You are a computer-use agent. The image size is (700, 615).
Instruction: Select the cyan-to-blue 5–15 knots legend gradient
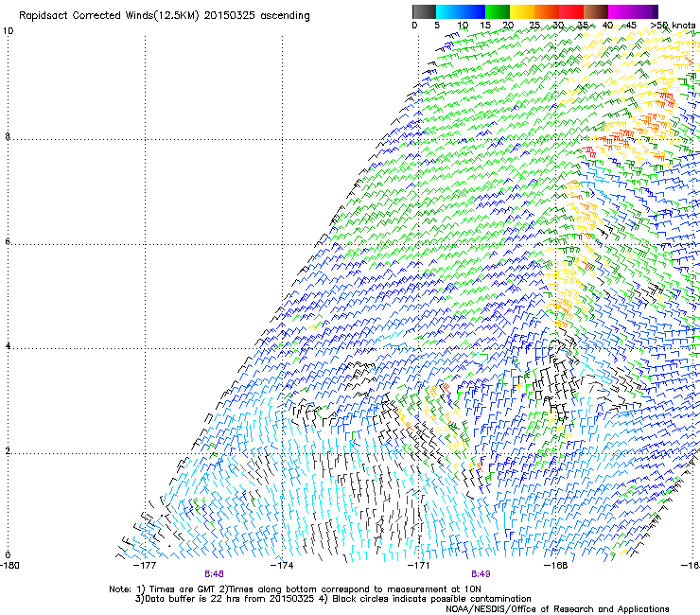[461, 11]
